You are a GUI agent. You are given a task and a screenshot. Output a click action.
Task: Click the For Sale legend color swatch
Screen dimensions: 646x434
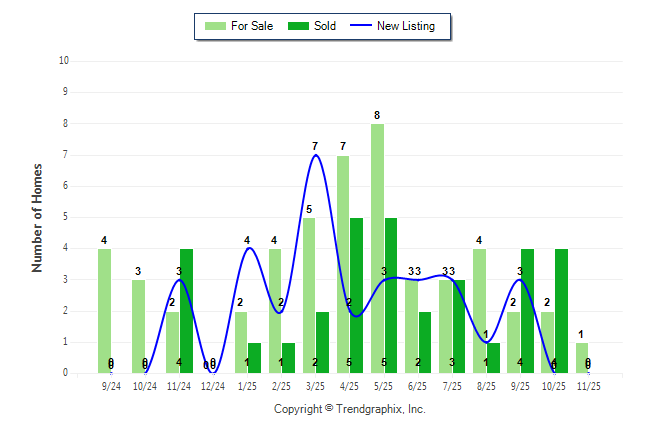coord(213,26)
